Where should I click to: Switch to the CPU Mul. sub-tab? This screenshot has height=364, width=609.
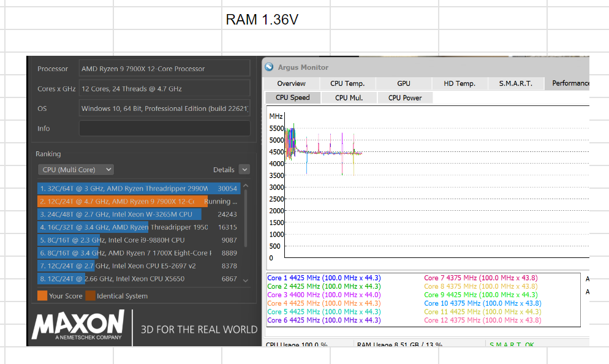coord(349,98)
